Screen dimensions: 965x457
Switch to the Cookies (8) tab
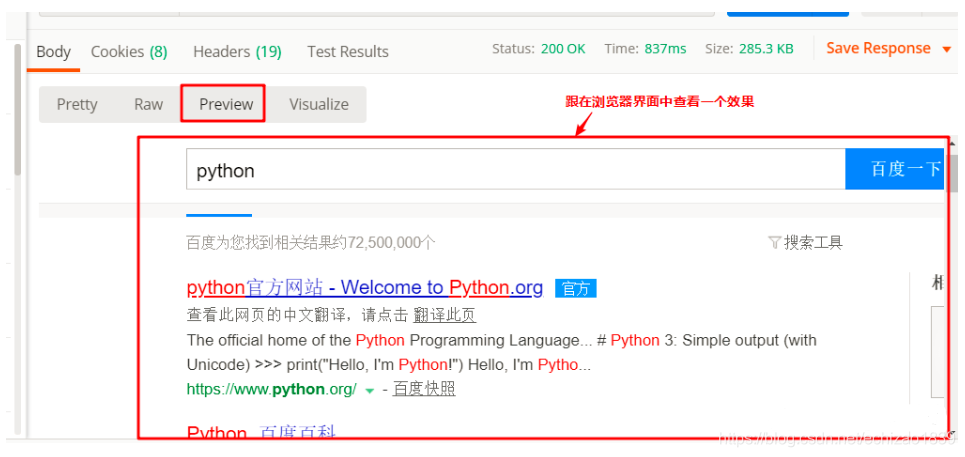129,52
